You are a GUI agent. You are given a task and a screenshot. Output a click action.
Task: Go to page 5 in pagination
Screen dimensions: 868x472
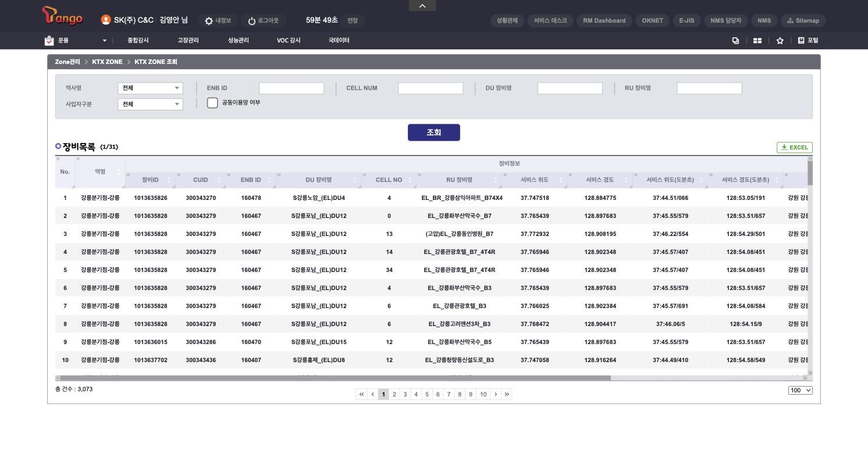point(427,394)
